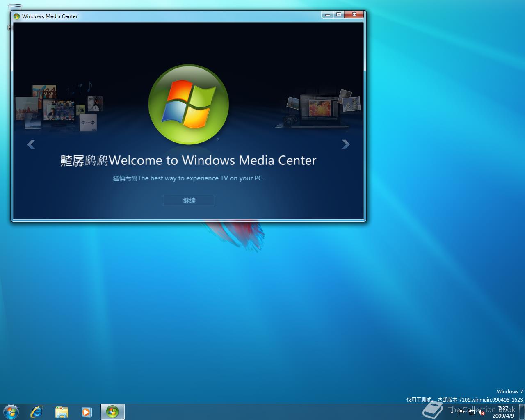Image resolution: width=525 pixels, height=420 pixels.
Task: Open the Windows Media Center title bar icon menu
Action: tap(16, 16)
